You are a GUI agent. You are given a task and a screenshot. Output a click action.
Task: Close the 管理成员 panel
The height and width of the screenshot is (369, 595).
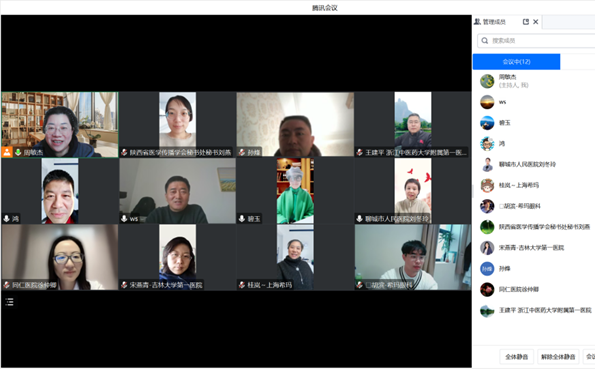(x=535, y=22)
